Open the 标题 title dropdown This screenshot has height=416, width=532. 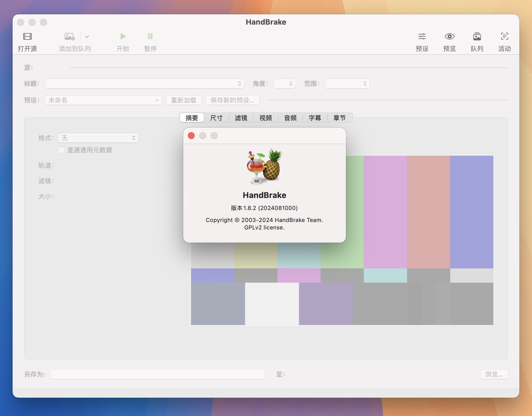(145, 84)
